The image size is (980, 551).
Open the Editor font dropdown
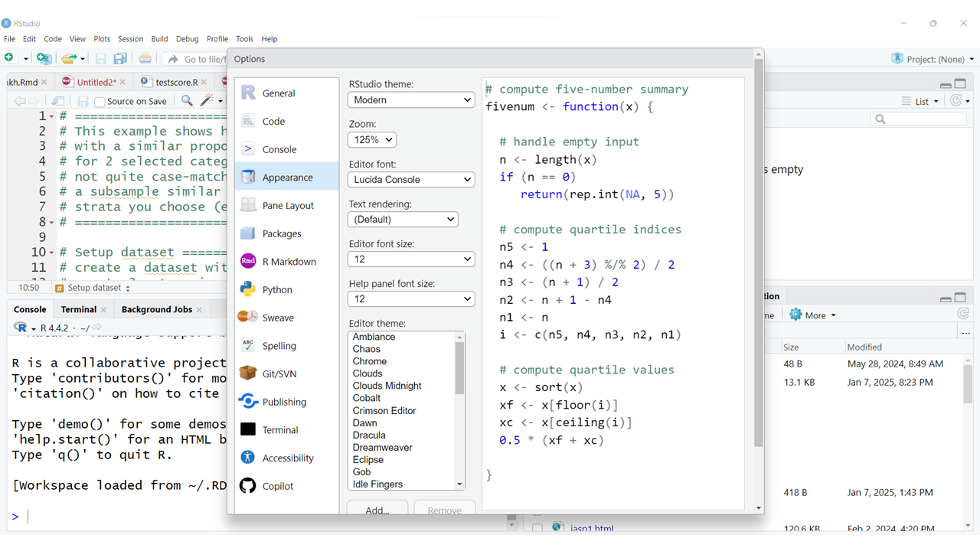coord(411,180)
